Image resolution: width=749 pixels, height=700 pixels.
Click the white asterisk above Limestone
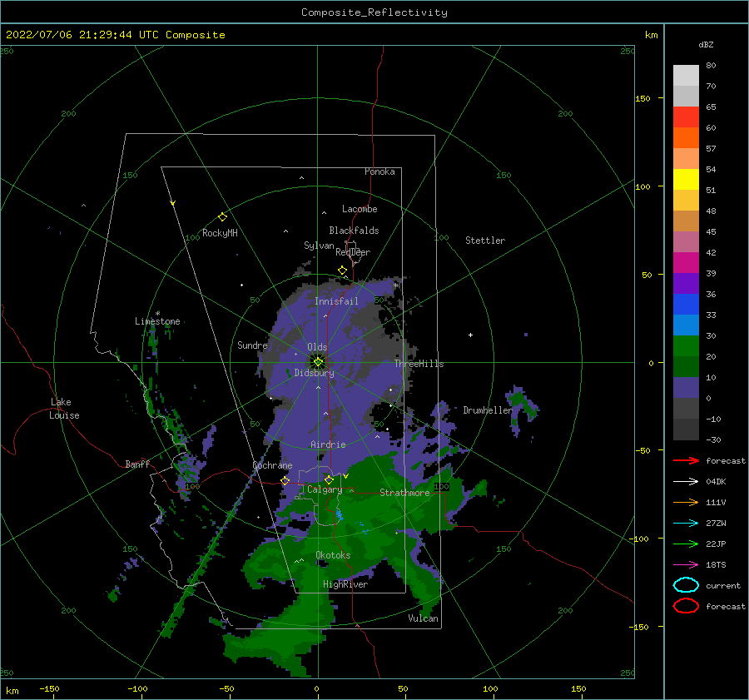(157, 314)
